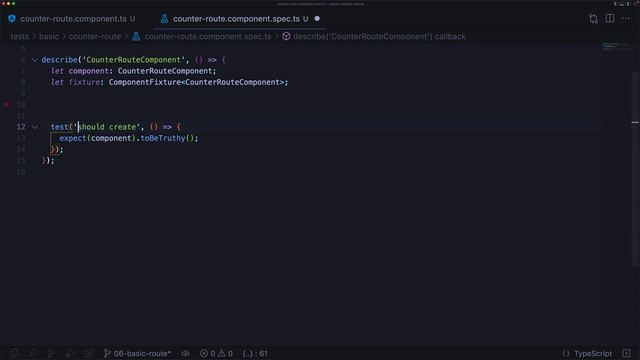Open the 'basic' breadcrumb folder
The height and width of the screenshot is (360, 640).
click(x=49, y=36)
